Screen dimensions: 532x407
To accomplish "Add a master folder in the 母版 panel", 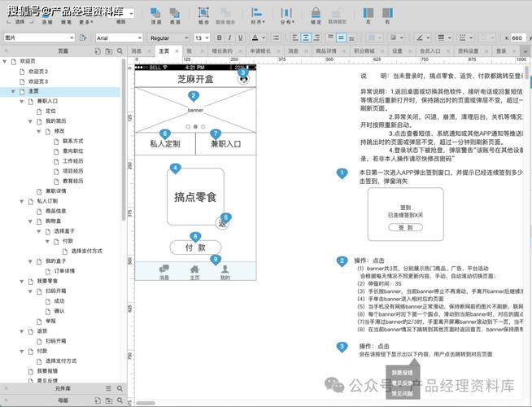I will point(108,400).
